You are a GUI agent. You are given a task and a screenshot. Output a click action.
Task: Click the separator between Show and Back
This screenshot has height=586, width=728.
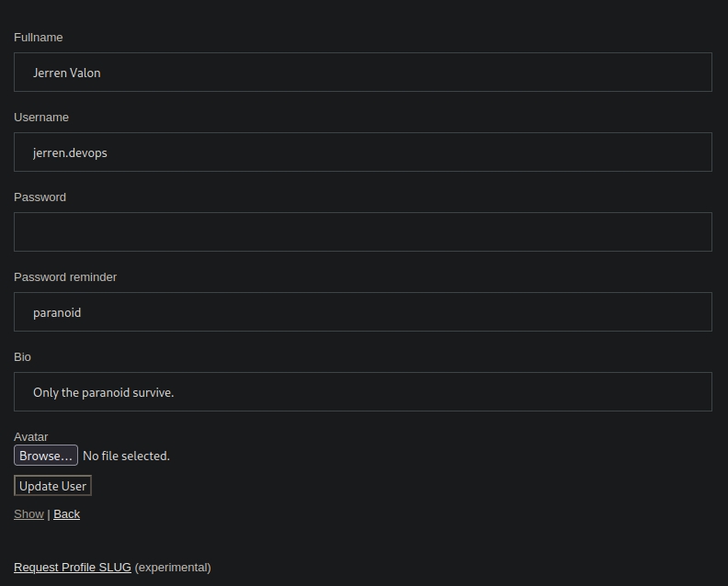click(49, 514)
